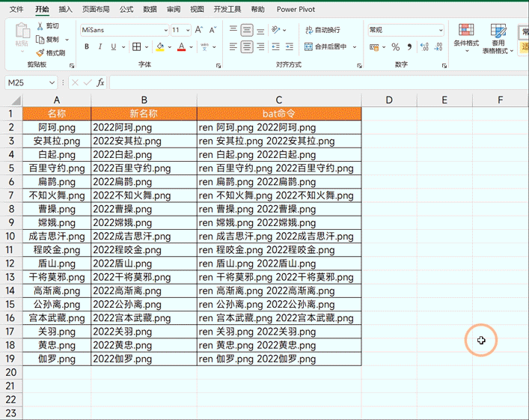
Task: Expand font settings dialog launcher (字体)
Action: point(218,65)
